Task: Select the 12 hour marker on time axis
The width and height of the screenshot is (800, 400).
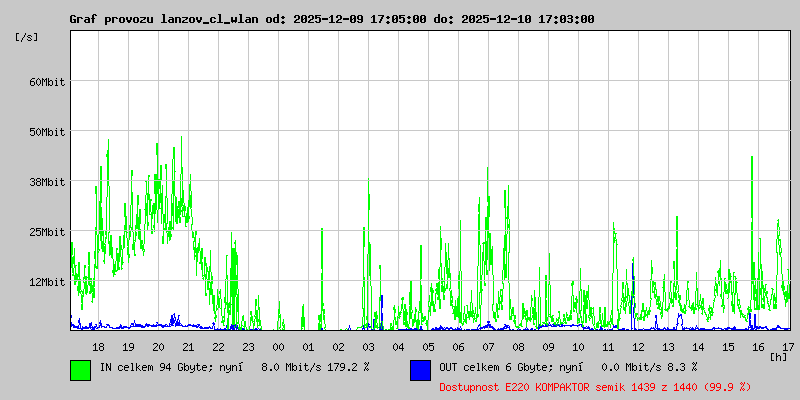Action: tap(638, 346)
